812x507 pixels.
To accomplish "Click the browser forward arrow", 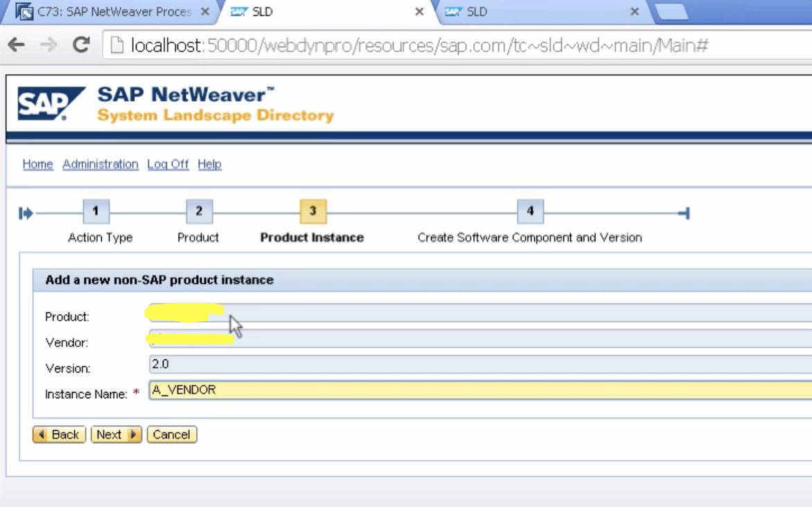I will (48, 45).
